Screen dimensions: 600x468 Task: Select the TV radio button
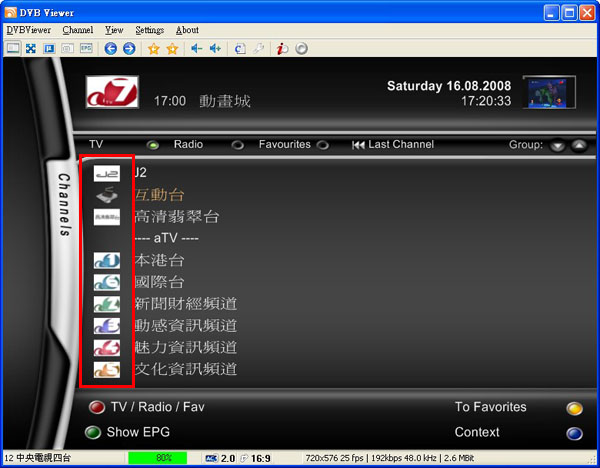tap(153, 145)
